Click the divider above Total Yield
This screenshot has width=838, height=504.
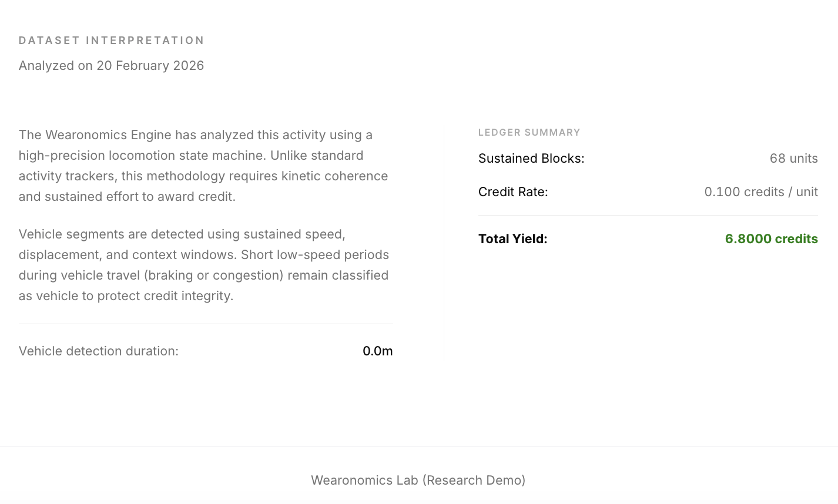pos(648,216)
